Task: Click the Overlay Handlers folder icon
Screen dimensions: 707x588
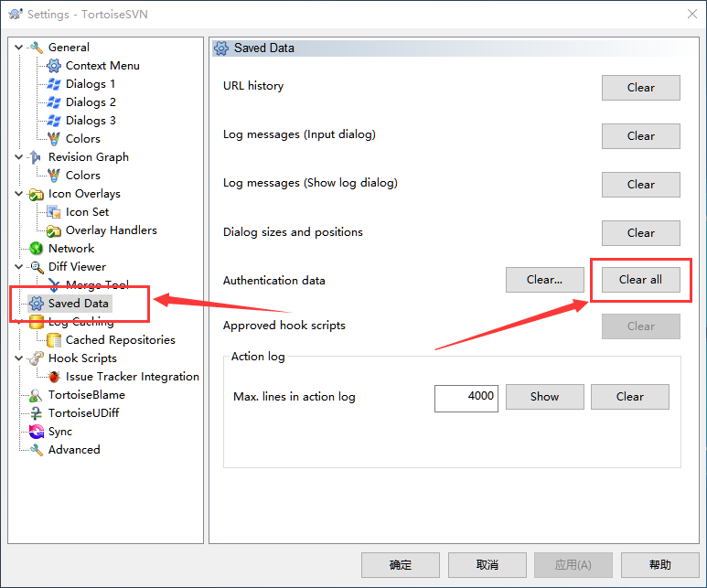Action: point(54,230)
